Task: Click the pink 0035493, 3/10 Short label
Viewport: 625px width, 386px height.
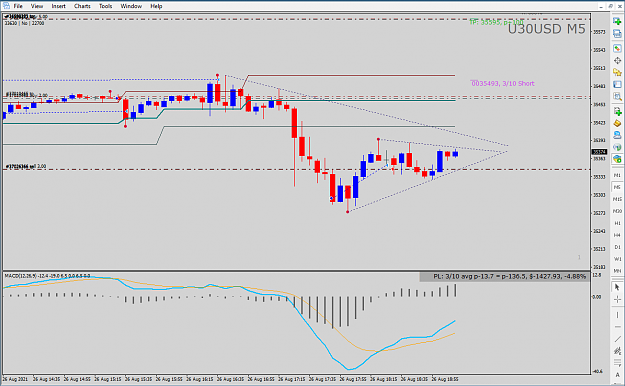Action: [x=503, y=83]
